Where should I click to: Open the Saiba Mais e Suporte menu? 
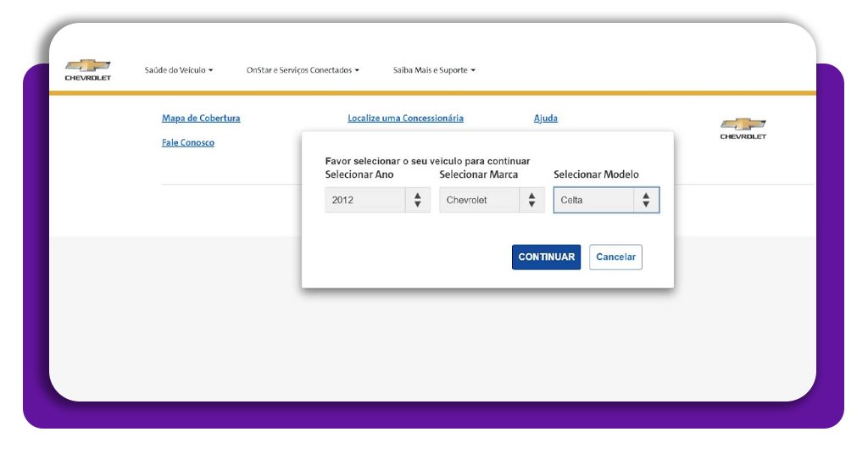431,70
